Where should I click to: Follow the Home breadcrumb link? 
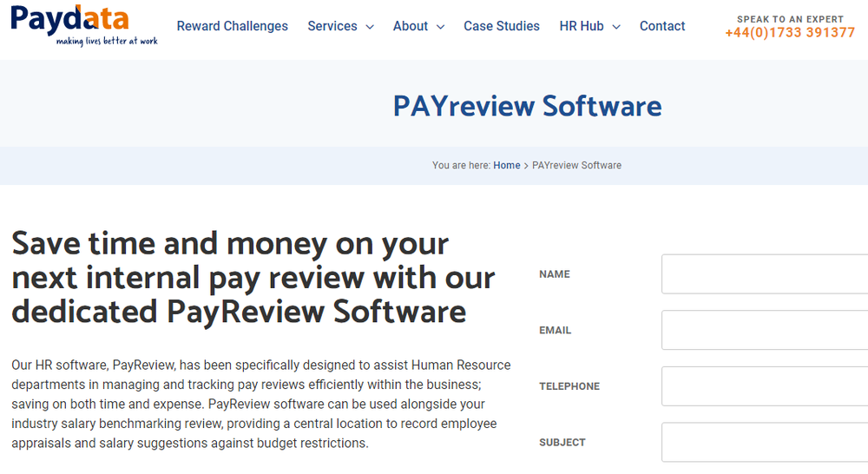coord(507,165)
